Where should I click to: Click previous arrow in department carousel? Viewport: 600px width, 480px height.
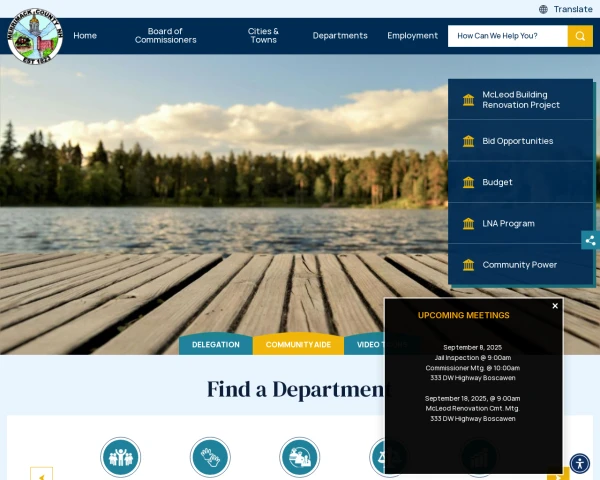tap(41, 474)
